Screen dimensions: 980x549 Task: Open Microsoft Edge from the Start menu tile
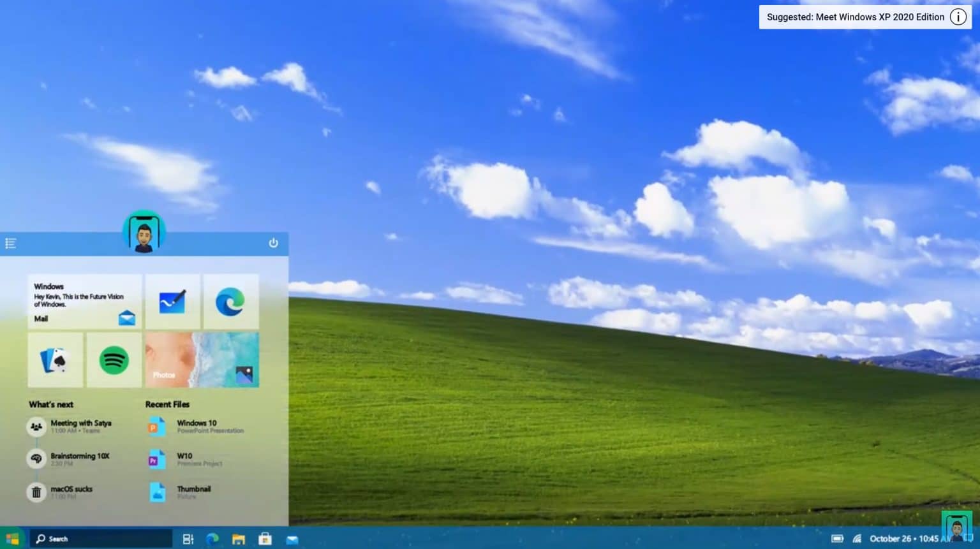231,301
